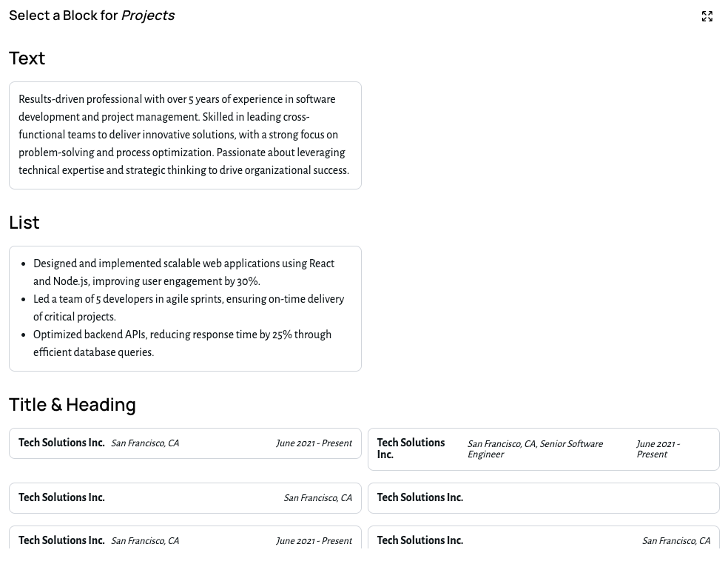The width and height of the screenshot is (728, 564).
Task: Click the results-driven professional summary text
Action: [183, 135]
